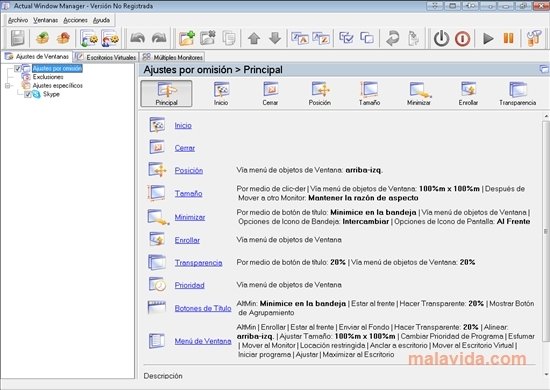Click the check-all windows toolbar icon
550x390 pixels.
[x=346, y=38]
